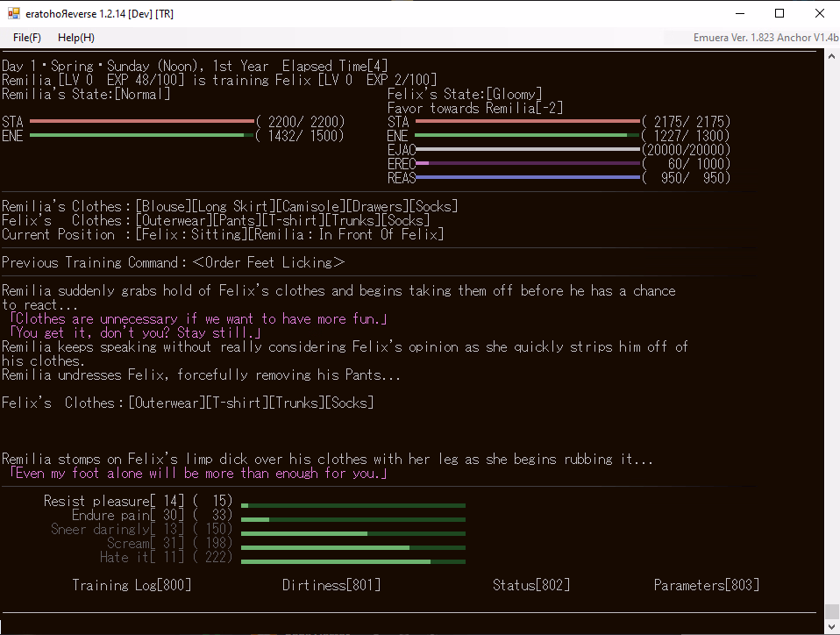Click the Sneer daringly progress bar
Screen dimensions: 840x635
pyautogui.click(x=353, y=534)
